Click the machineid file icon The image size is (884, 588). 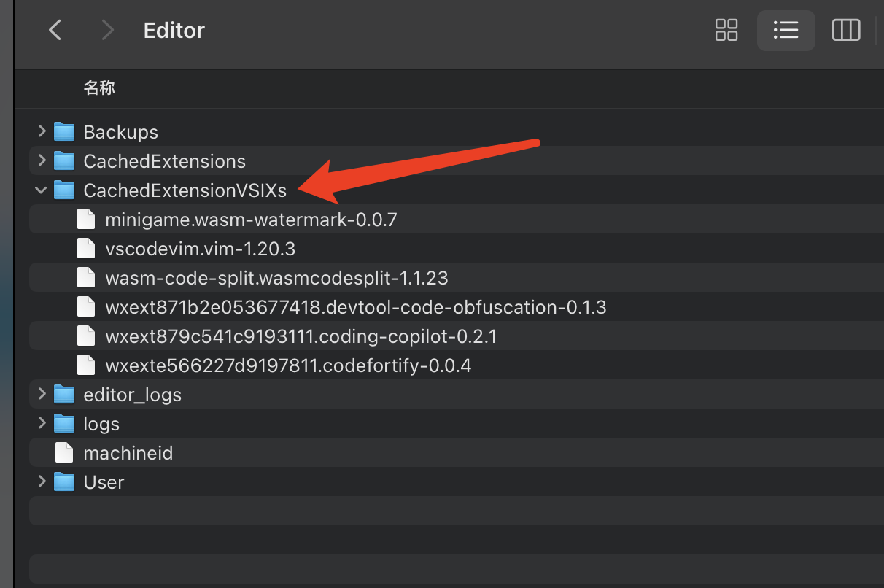[x=65, y=453]
